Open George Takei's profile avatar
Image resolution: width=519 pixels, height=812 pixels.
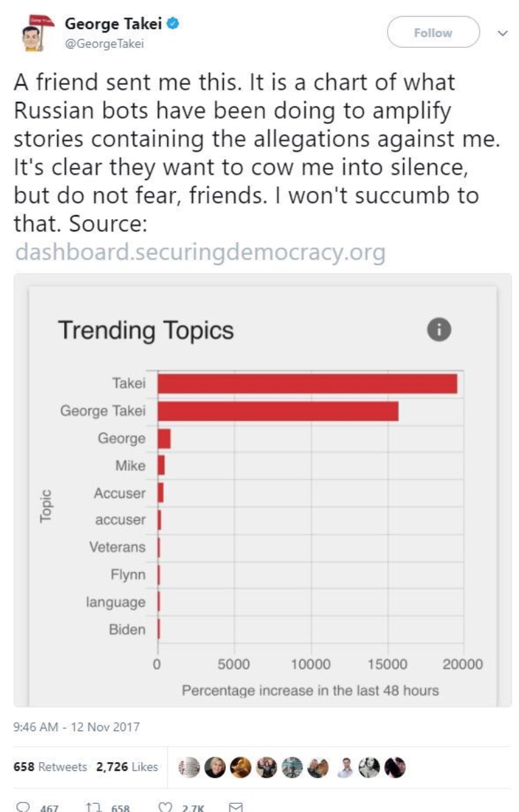[32, 34]
